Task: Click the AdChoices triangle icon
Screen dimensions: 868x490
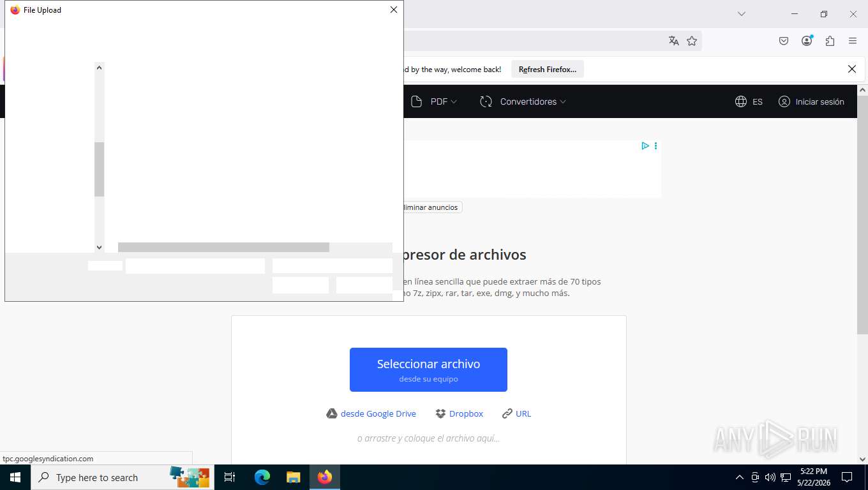Action: pyautogui.click(x=645, y=146)
